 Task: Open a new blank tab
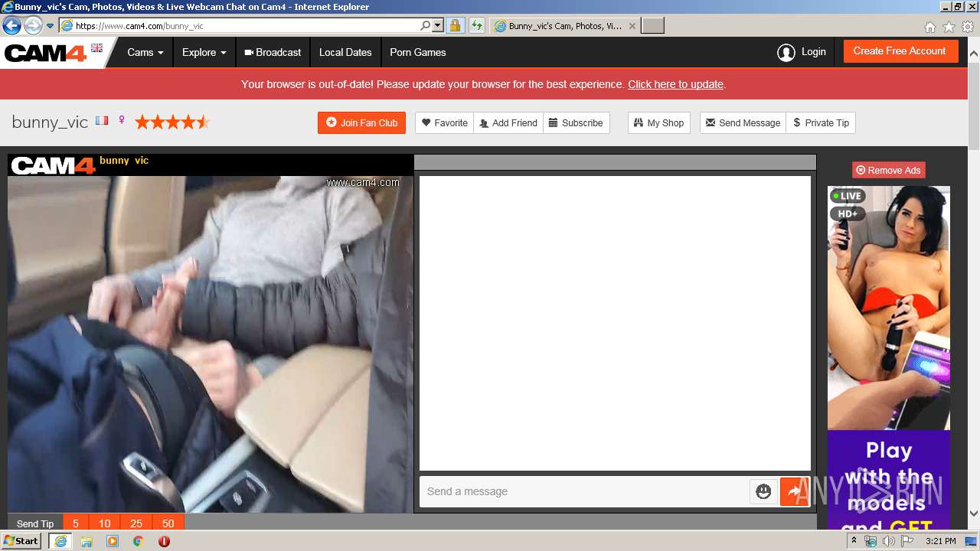point(652,26)
